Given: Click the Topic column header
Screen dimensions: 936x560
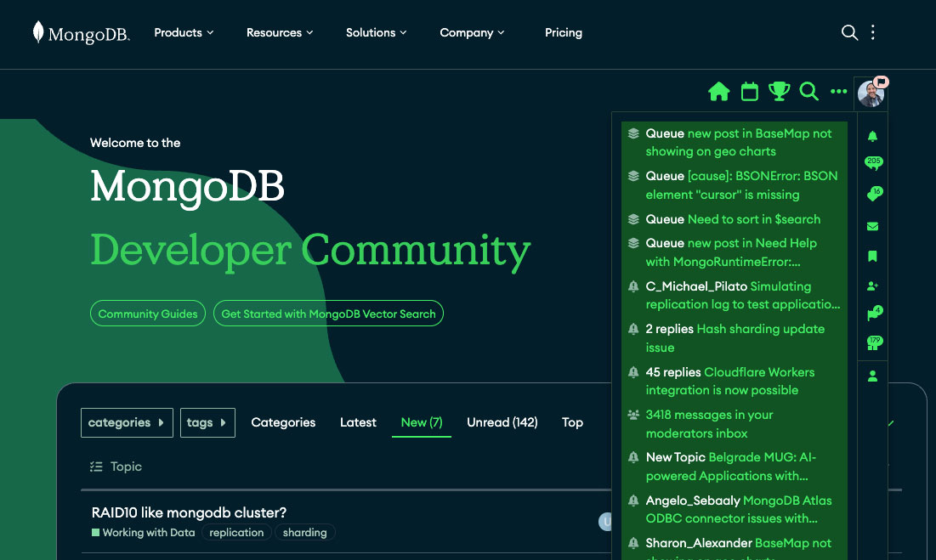Looking at the screenshot, I should [x=126, y=467].
